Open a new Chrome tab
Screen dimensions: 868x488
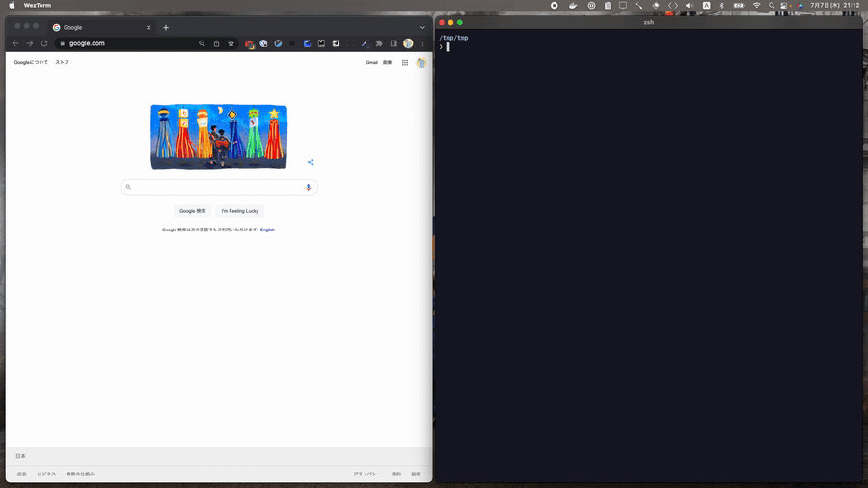(x=166, y=27)
